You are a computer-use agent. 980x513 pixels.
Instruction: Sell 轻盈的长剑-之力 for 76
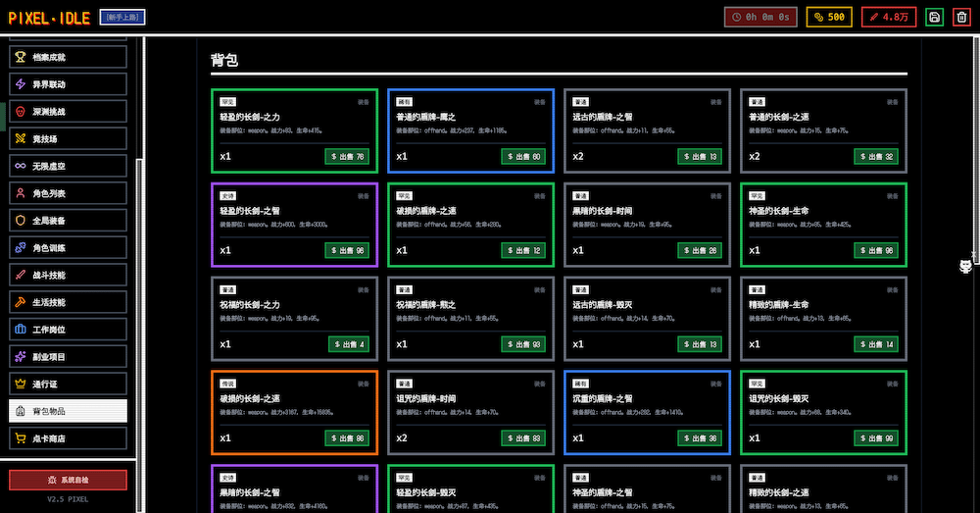pos(347,157)
